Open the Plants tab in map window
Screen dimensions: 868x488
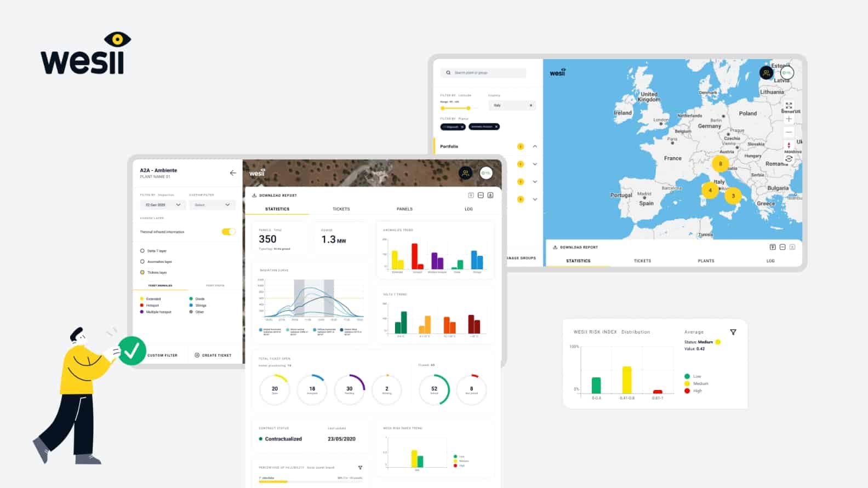click(x=706, y=261)
